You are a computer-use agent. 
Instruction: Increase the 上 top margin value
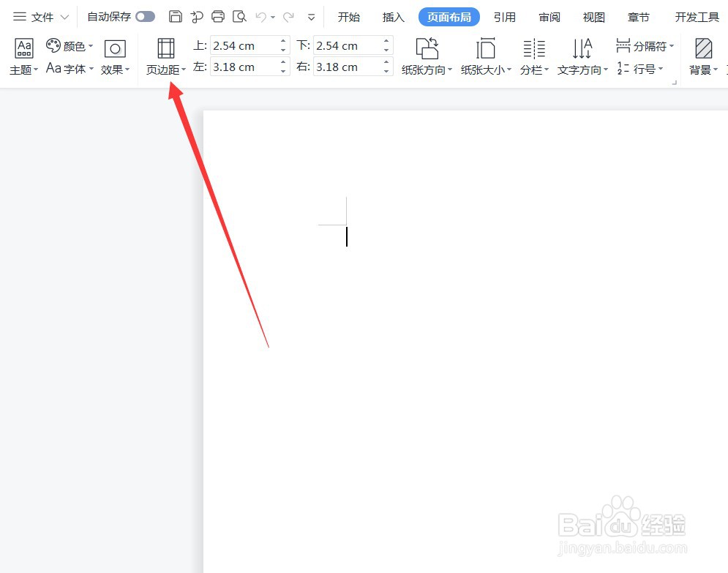pyautogui.click(x=283, y=41)
